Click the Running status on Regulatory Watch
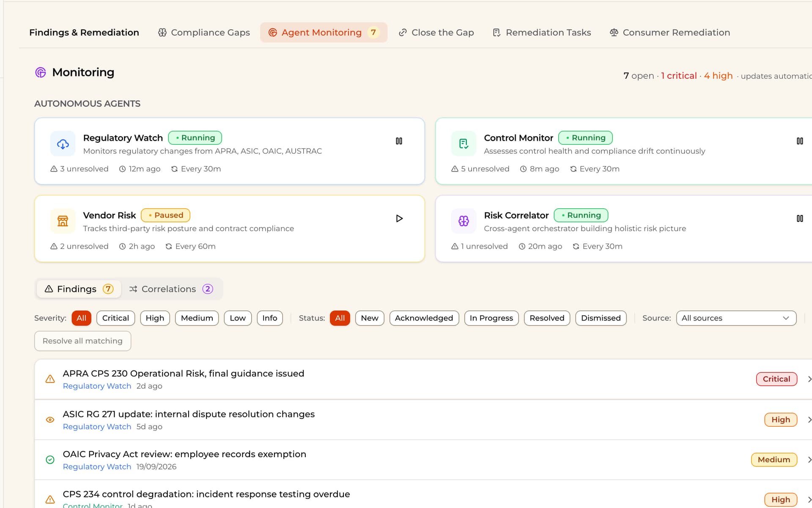 tap(195, 138)
